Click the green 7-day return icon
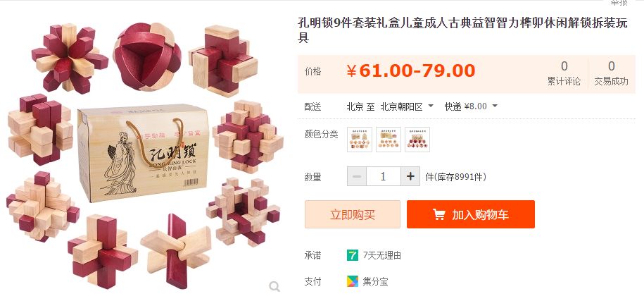Screen dimensions: 644x301 click(353, 255)
